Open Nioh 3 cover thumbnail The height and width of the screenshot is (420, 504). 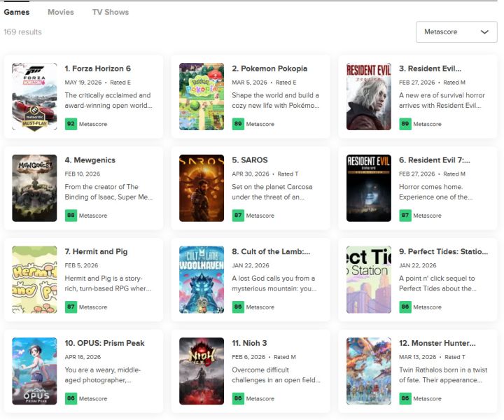point(202,371)
